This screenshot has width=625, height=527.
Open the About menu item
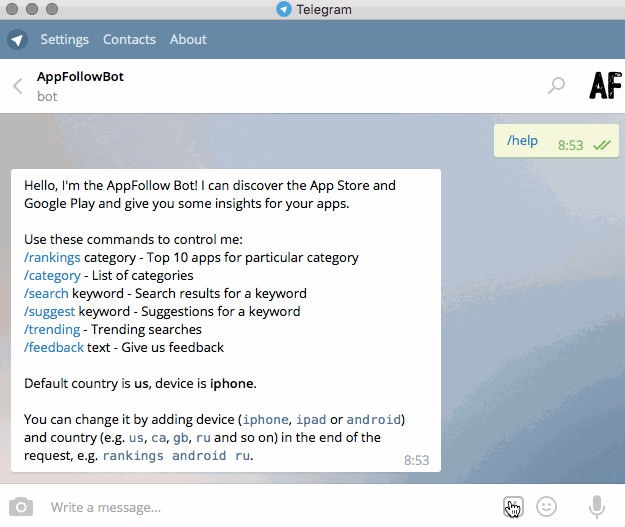[188, 40]
